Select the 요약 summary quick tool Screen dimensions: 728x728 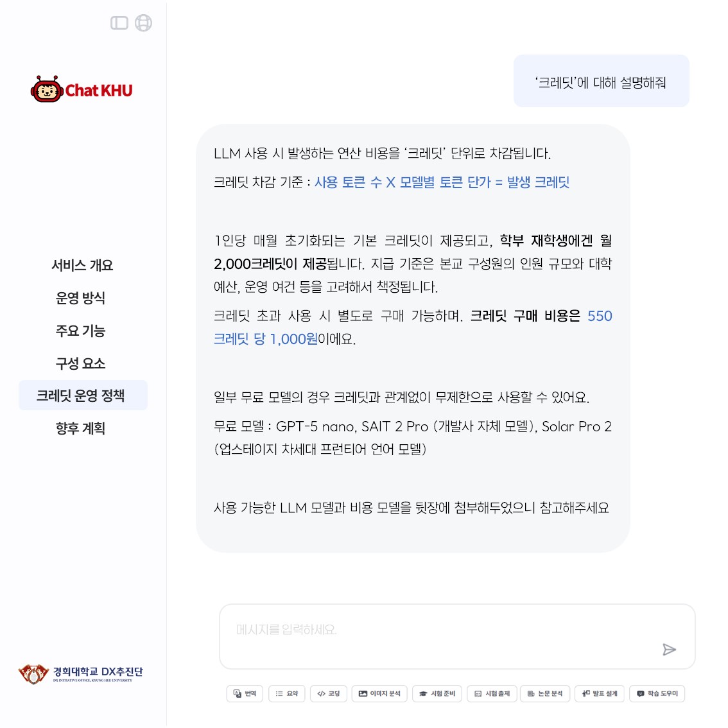click(286, 693)
